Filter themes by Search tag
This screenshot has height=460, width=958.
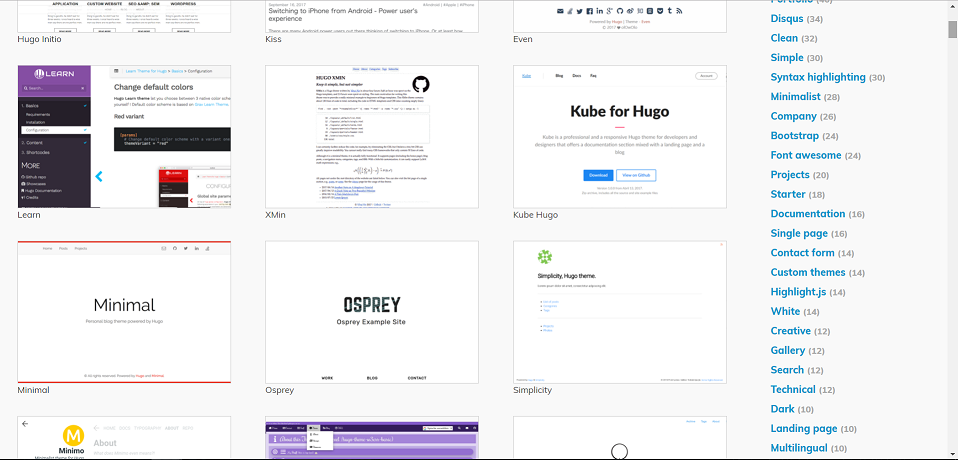coord(787,370)
